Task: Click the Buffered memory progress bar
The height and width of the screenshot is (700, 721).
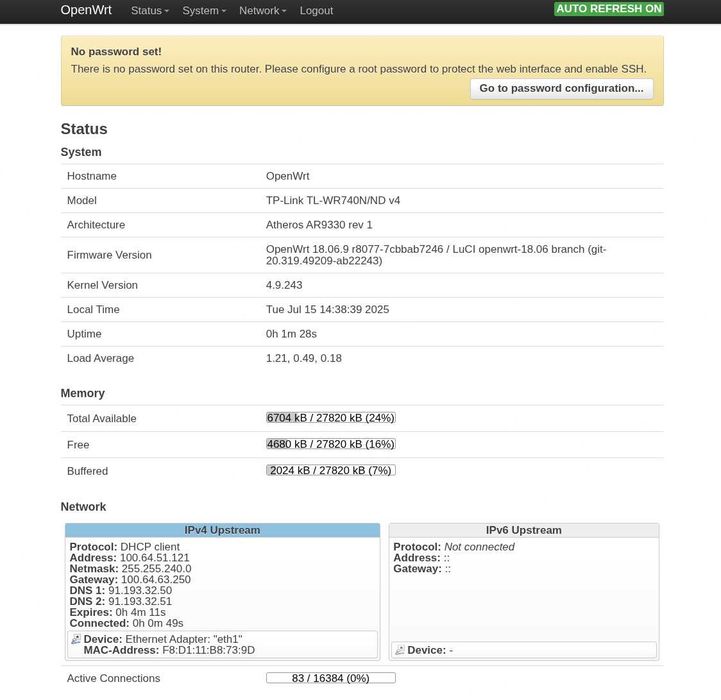Action: 331,470
